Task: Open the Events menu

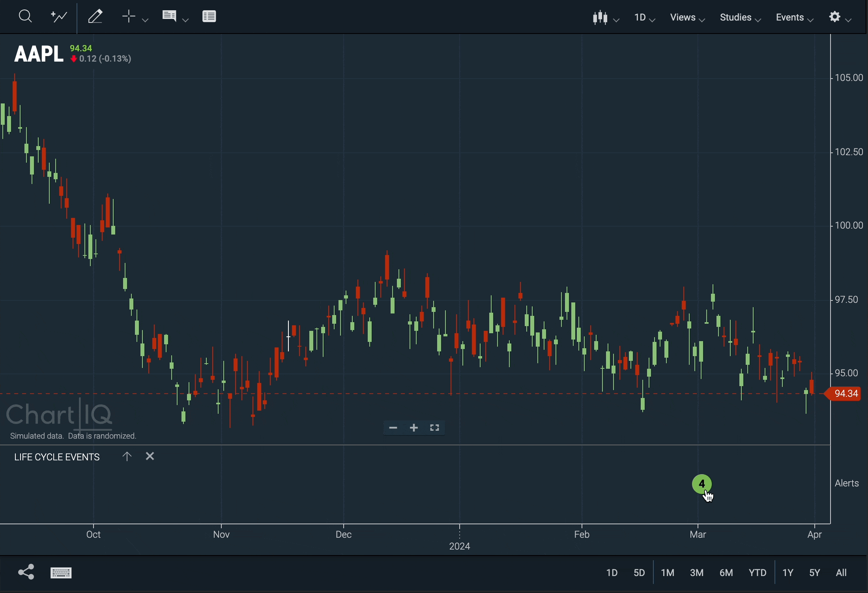Action: click(x=795, y=18)
